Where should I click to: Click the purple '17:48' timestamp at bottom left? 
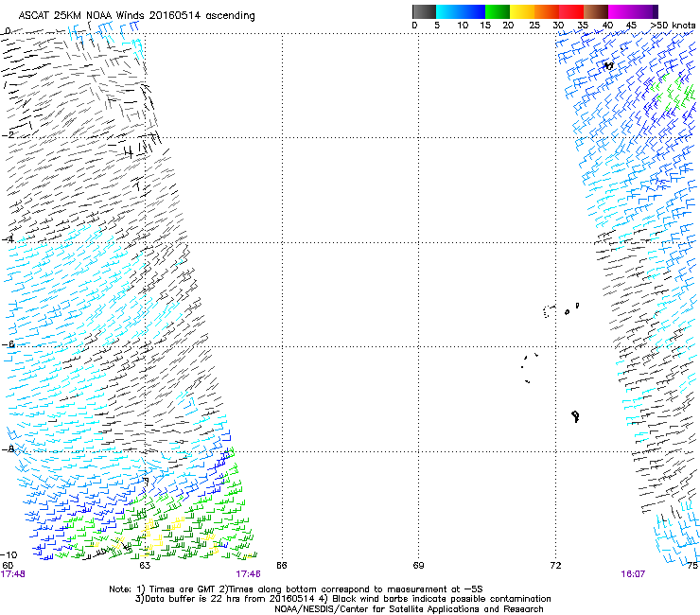tap(13, 574)
